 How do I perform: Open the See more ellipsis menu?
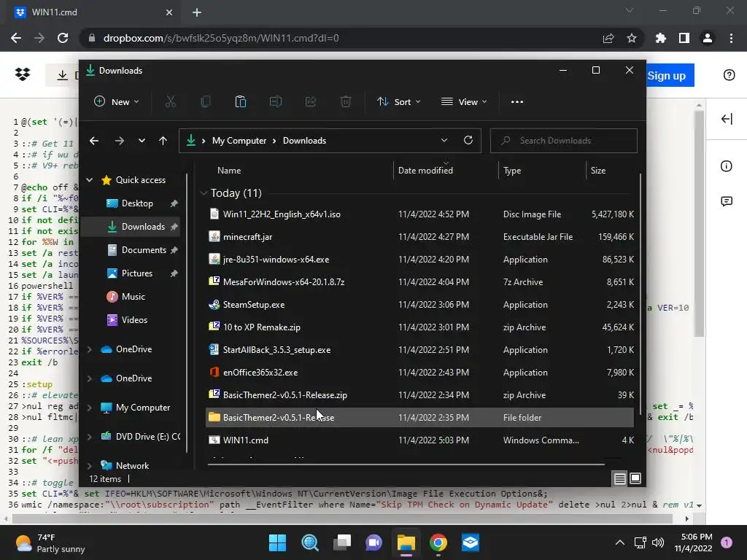[x=517, y=101]
